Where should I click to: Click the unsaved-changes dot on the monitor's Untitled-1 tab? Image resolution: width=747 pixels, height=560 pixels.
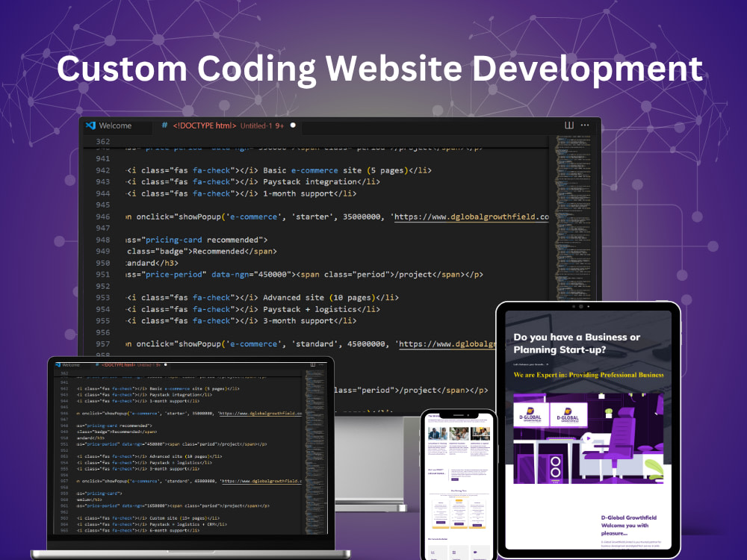tap(293, 125)
